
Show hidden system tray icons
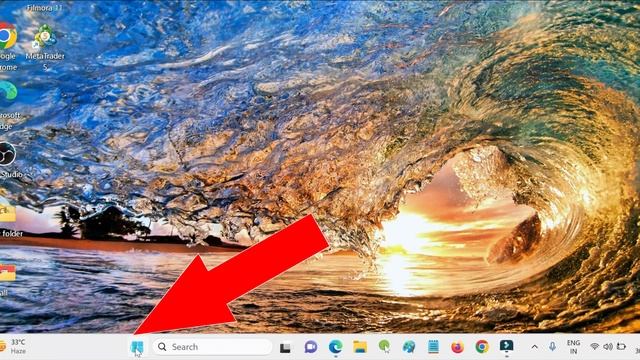(534, 347)
